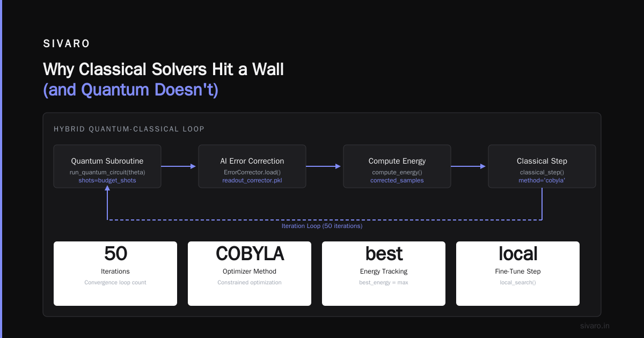This screenshot has width=644, height=338.
Task: Select the best Energy Tracking card
Action: (x=384, y=274)
